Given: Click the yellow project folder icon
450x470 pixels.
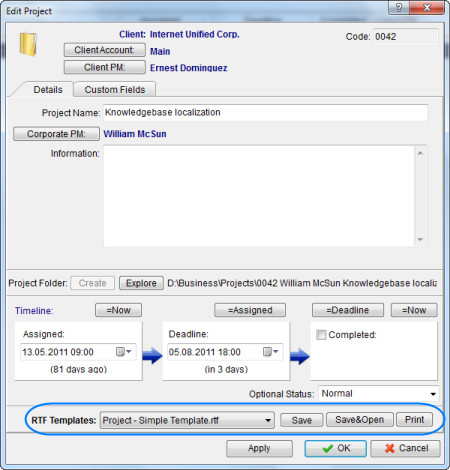Looking at the screenshot, I should pos(28,44).
